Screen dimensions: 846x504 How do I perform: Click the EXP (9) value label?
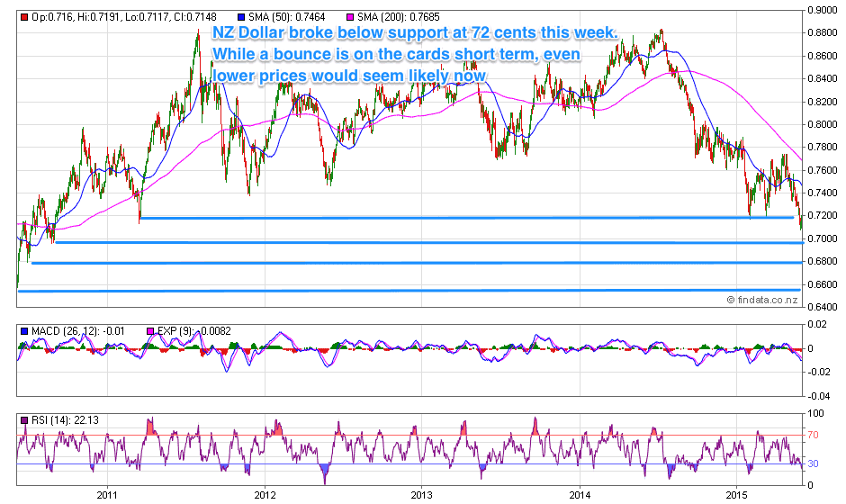tap(194, 331)
